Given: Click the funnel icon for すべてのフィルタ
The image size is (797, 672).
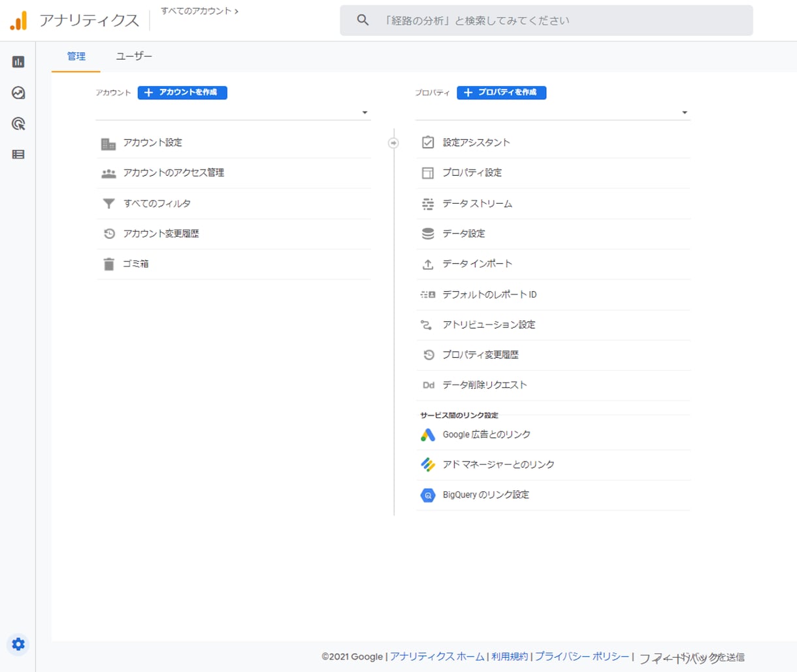Looking at the screenshot, I should tap(108, 204).
